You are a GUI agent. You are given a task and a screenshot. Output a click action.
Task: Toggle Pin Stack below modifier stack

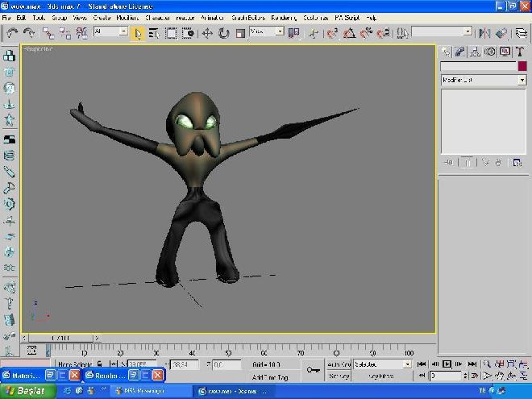click(x=451, y=162)
